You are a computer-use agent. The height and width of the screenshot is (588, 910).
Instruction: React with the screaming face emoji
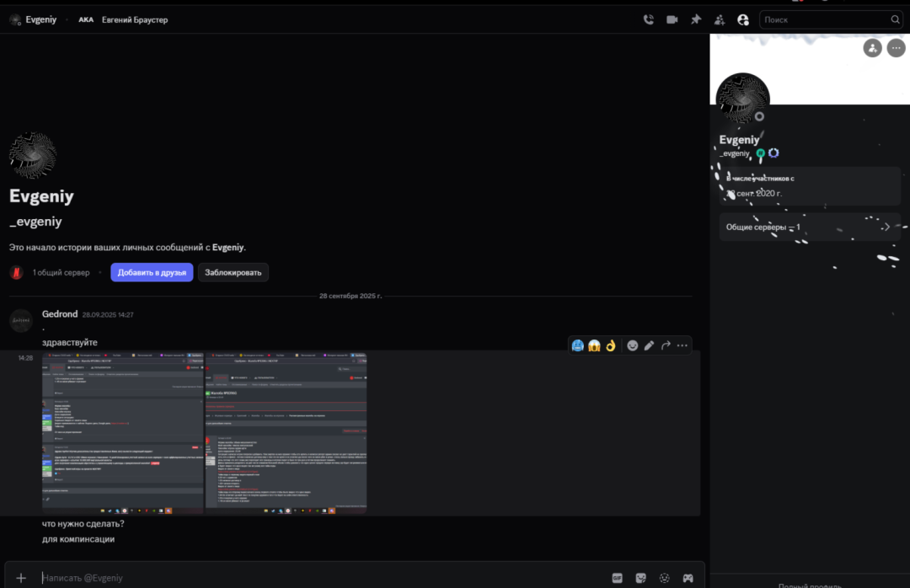point(594,345)
